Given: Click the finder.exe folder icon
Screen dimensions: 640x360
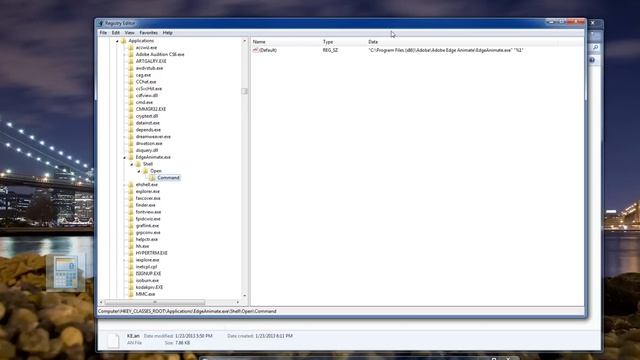Looking at the screenshot, I should tap(131, 205).
